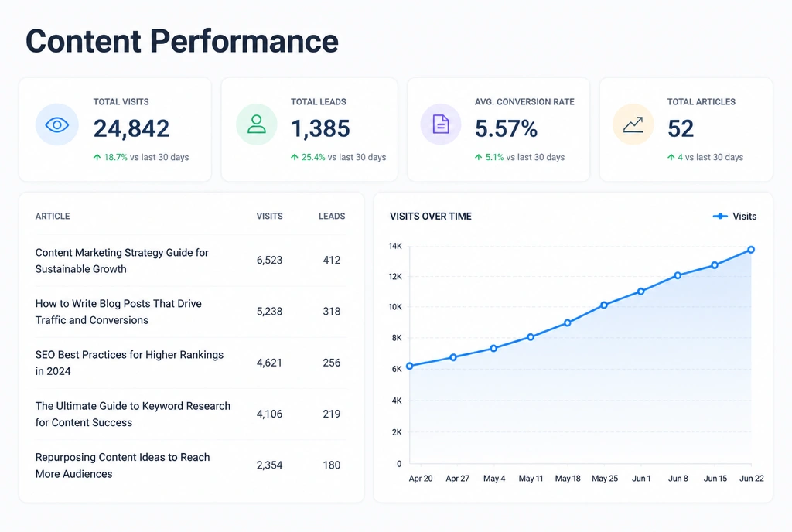Click the Jun 22 x-axis label
792x532 pixels.
752,479
